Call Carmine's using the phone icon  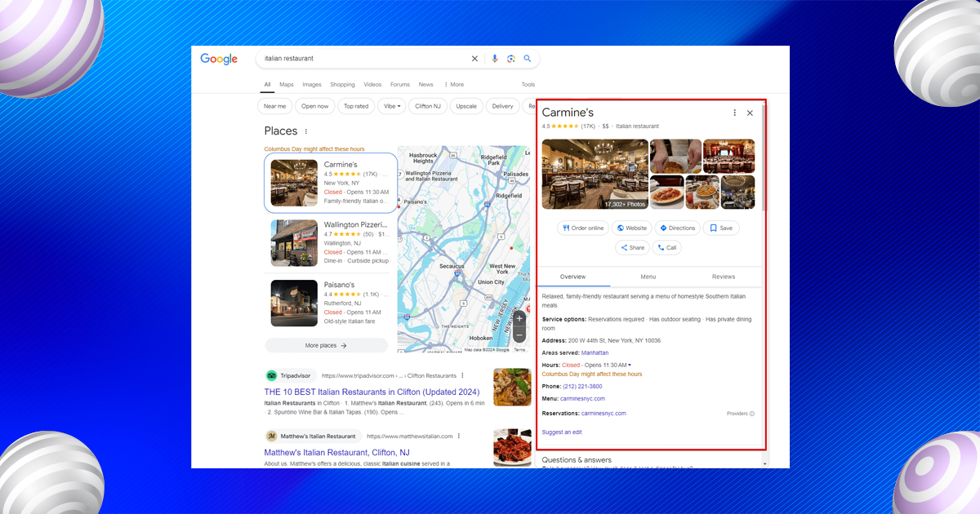(x=659, y=247)
